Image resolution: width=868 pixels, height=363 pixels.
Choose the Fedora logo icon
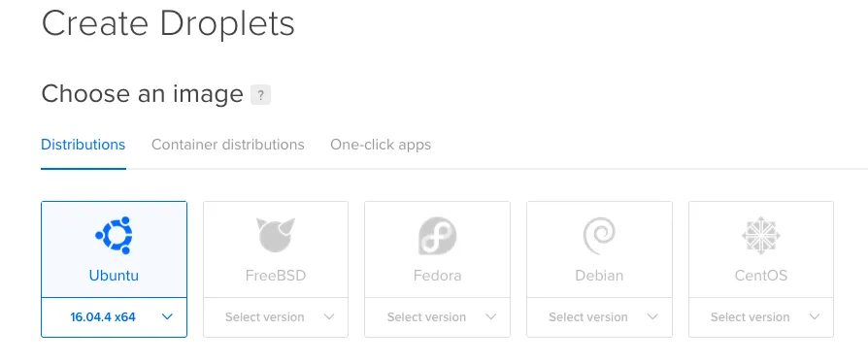click(x=437, y=235)
